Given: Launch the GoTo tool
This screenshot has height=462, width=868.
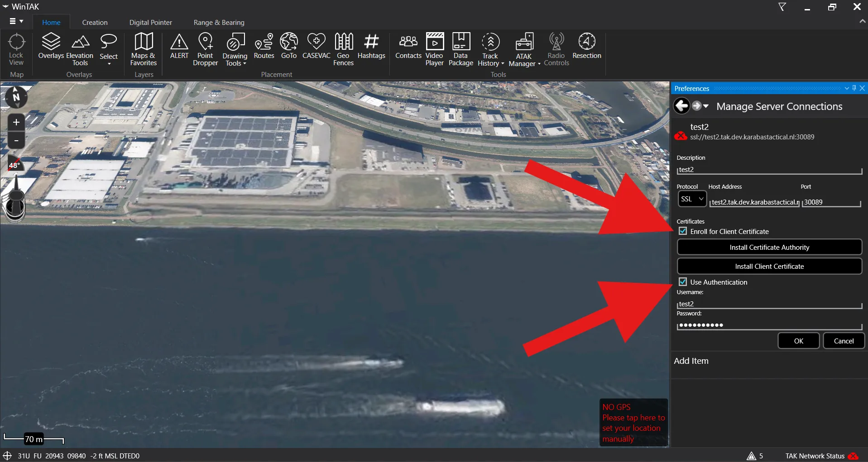Looking at the screenshot, I should pos(289,46).
